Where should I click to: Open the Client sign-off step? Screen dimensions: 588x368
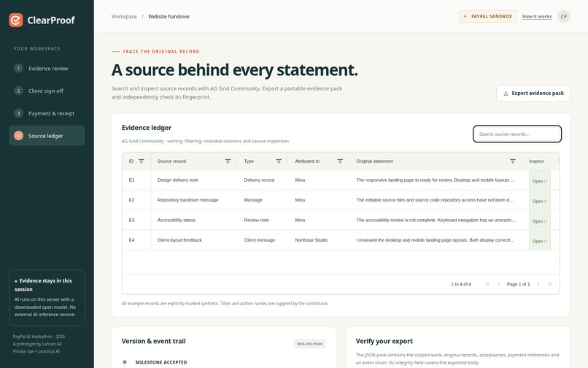click(47, 91)
